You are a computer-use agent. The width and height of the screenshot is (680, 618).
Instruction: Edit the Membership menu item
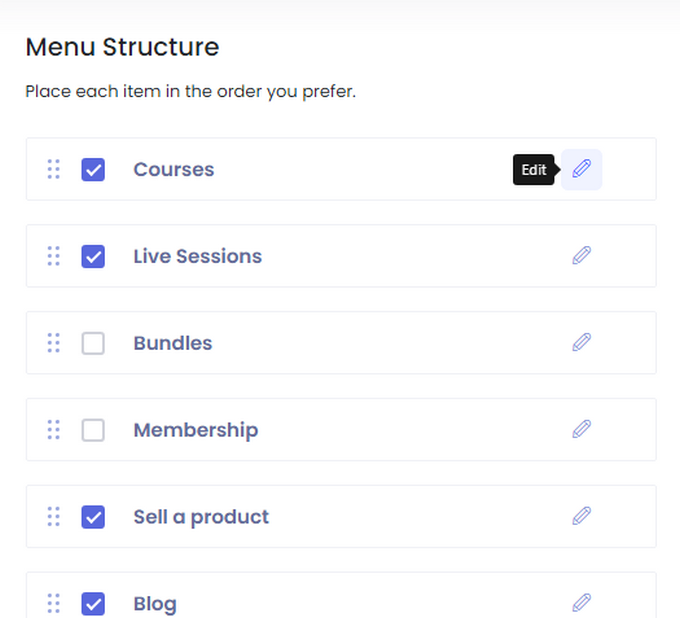[x=581, y=429]
